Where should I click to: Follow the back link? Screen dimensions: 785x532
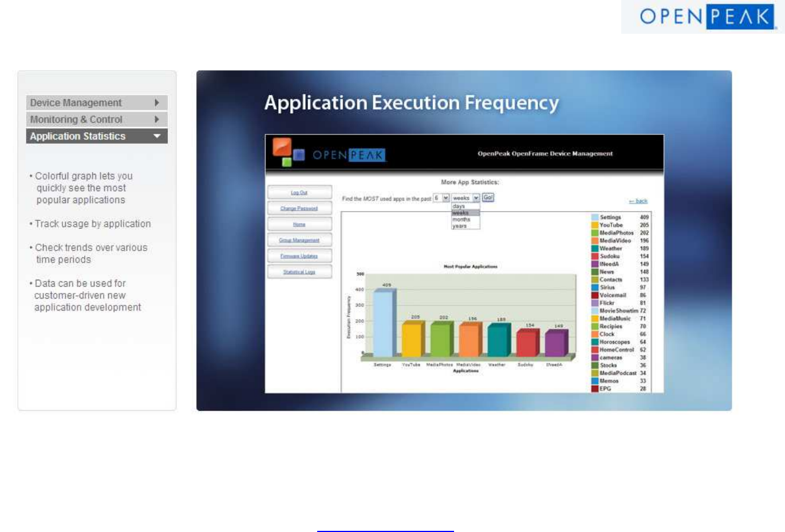pyautogui.click(x=638, y=201)
